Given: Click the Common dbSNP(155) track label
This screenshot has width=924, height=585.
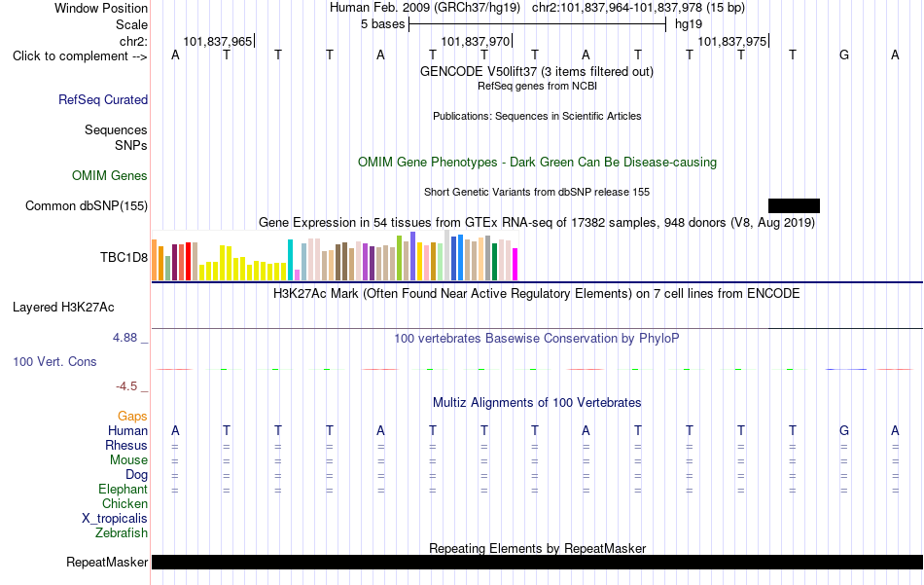Looking at the screenshot, I should coord(87,205).
